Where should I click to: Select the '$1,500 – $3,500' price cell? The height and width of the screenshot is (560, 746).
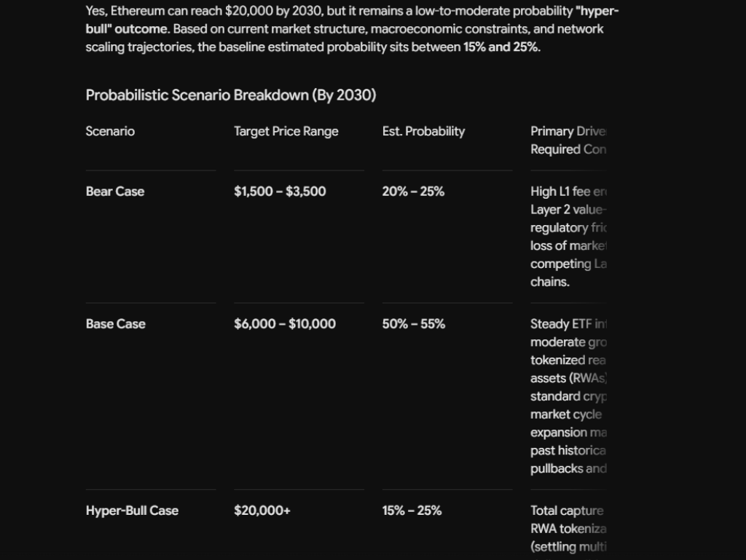pyautogui.click(x=280, y=192)
